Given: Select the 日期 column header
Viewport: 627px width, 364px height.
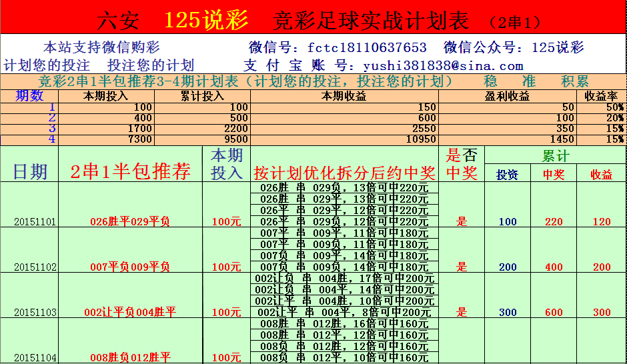Looking at the screenshot, I should [x=30, y=171].
